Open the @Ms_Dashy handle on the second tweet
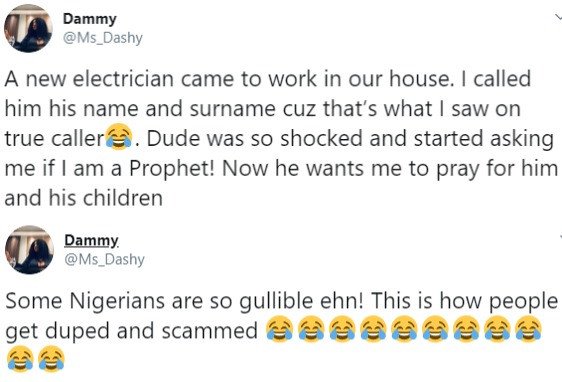The image size is (562, 382). coord(104,259)
